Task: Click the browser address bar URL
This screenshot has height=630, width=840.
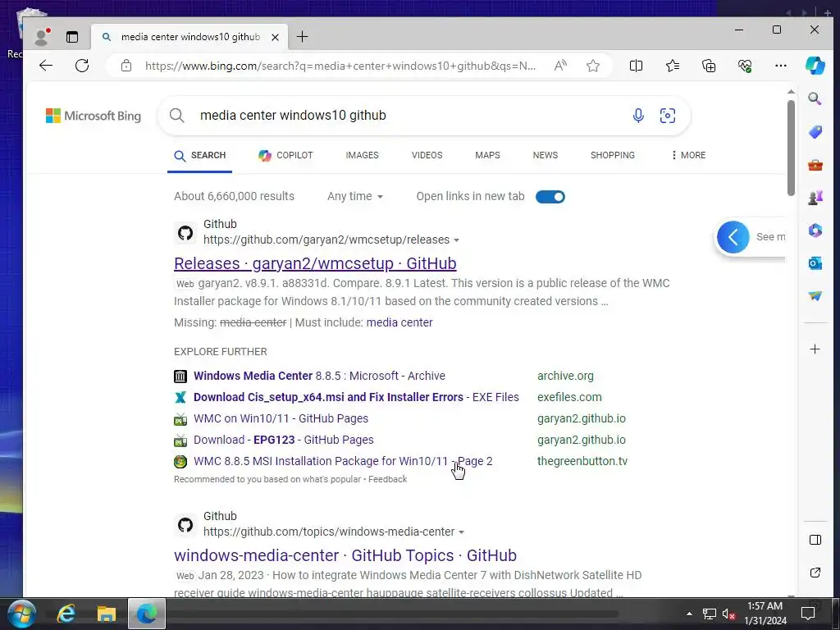Action: coord(340,66)
